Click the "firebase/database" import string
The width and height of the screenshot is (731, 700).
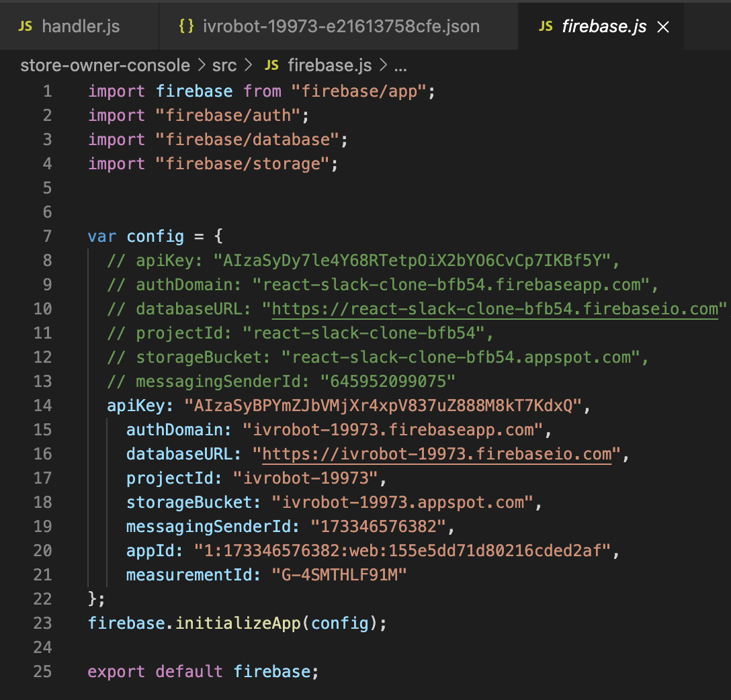[x=247, y=139]
